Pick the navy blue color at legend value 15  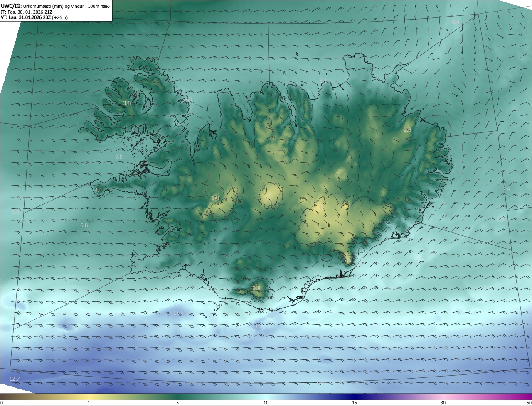pos(355,396)
